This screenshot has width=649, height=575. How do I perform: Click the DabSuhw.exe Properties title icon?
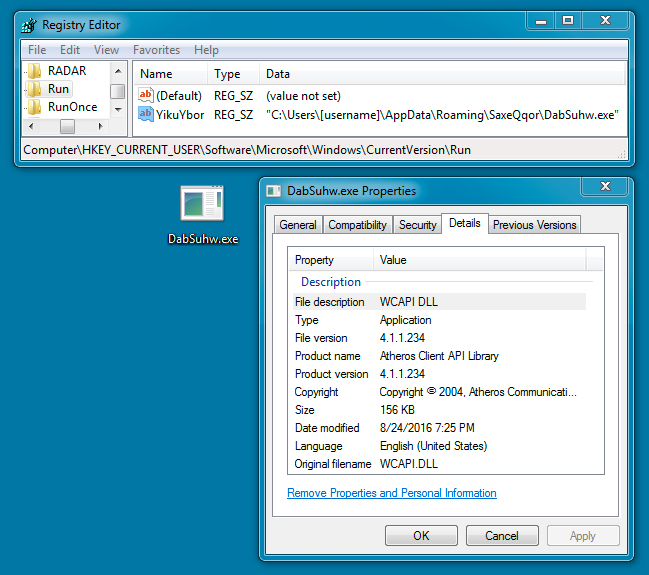coord(274,190)
